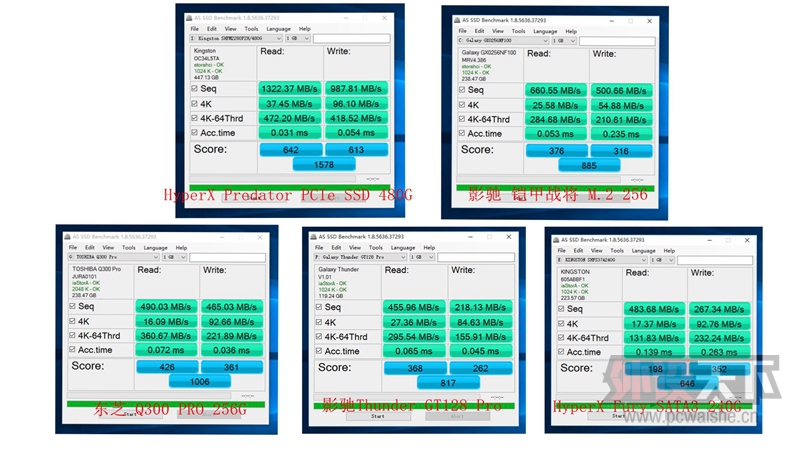Toggle Acc.time checkbox in TOSHIBA Q300 Pro window
This screenshot has height=450, width=800.
[x=72, y=350]
